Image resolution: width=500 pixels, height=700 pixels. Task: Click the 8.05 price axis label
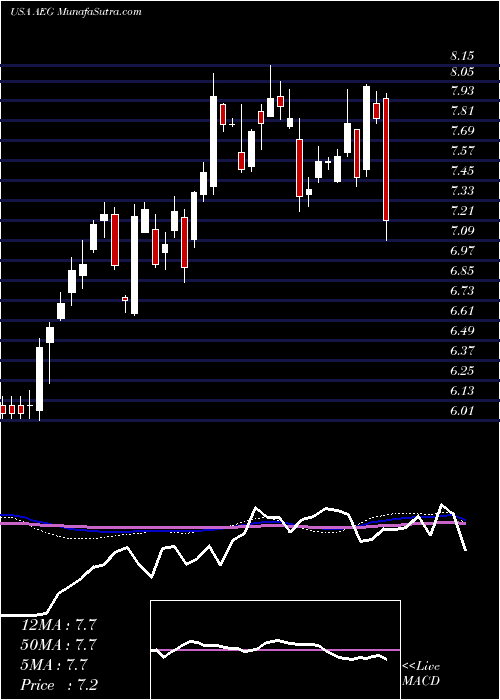point(462,72)
